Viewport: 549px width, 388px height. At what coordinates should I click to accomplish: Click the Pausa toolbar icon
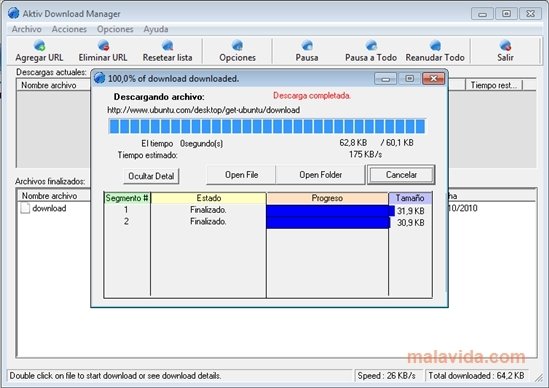point(307,46)
